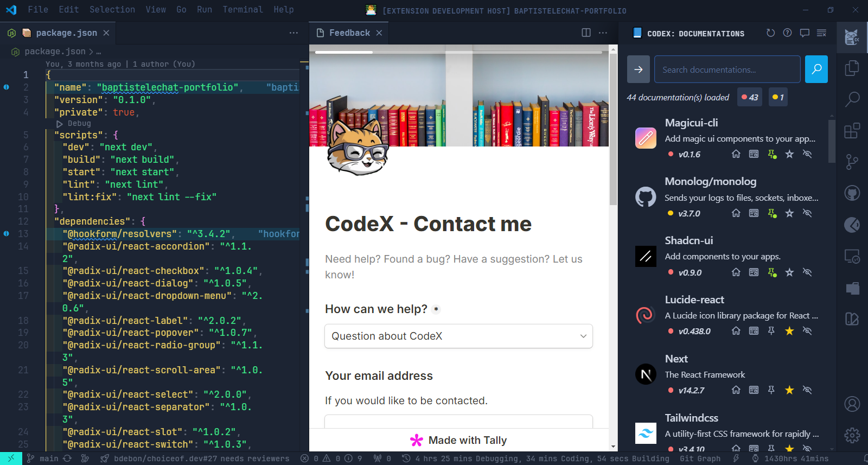Open Accounts icon in activity bar
This screenshot has width=868, height=465.
coord(852,404)
